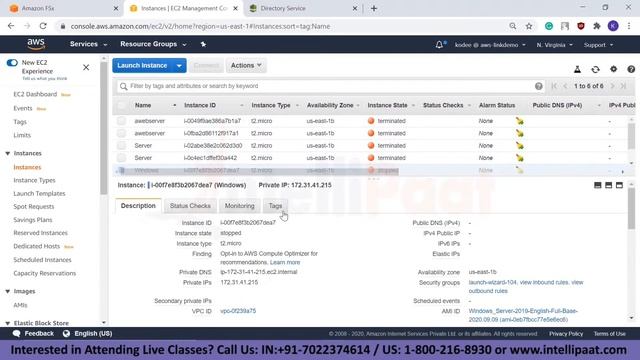Toggle the select-all instances checkbox
640x360 pixels.
(121, 105)
